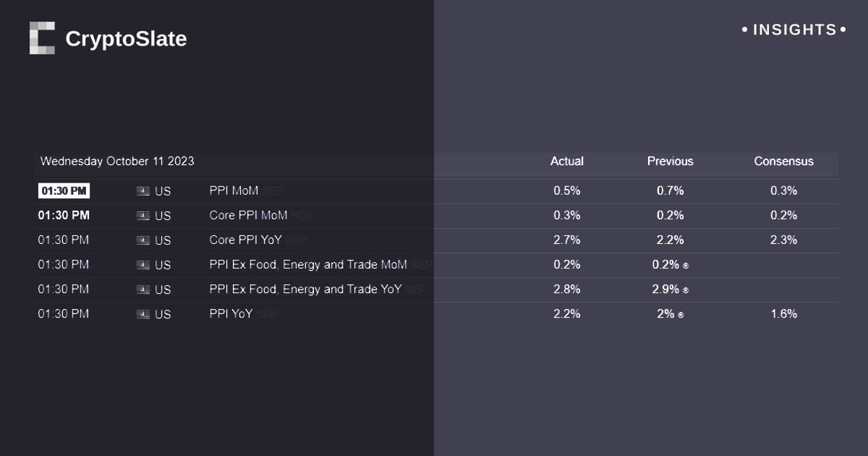Image resolution: width=868 pixels, height=456 pixels.
Task: Click the US flag in PPI Ex Food MoM row
Action: [143, 265]
